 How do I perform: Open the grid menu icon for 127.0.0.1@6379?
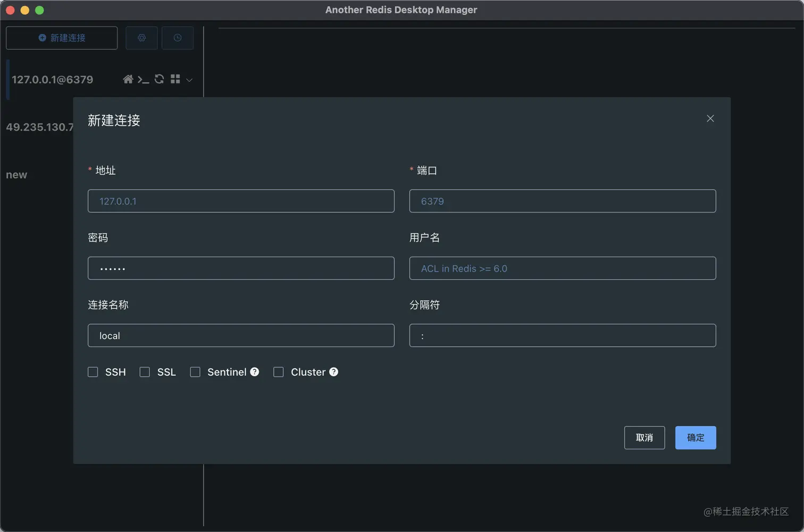click(175, 79)
